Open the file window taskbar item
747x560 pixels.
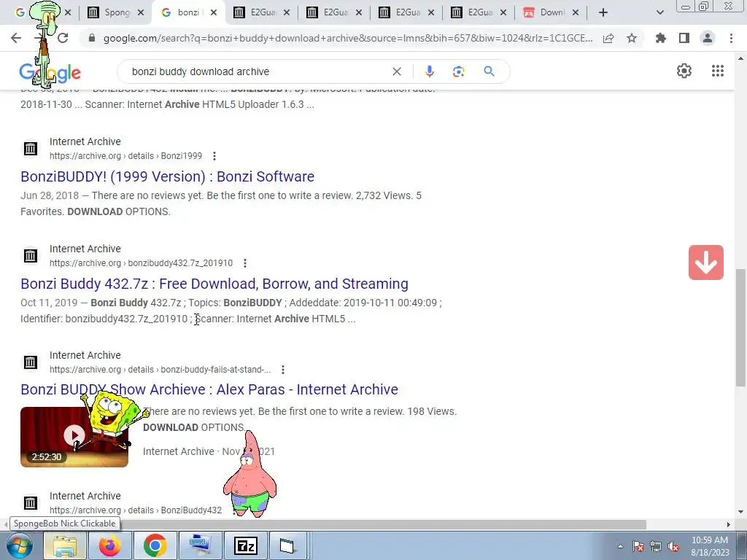(x=287, y=545)
